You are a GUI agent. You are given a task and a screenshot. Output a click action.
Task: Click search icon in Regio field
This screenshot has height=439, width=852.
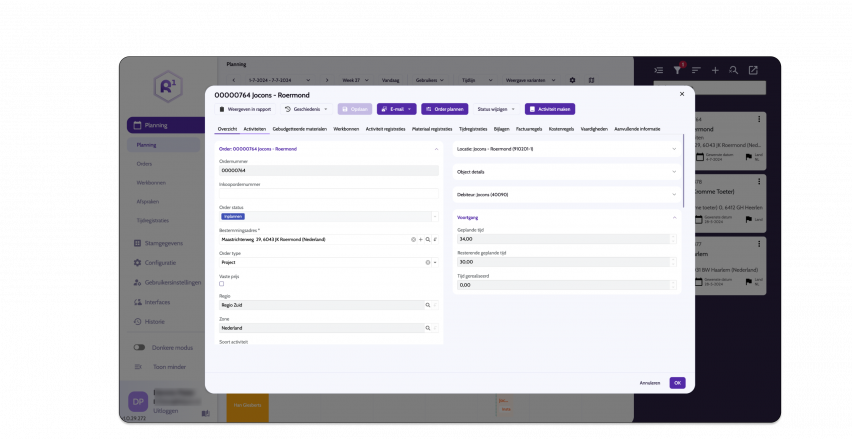428,305
